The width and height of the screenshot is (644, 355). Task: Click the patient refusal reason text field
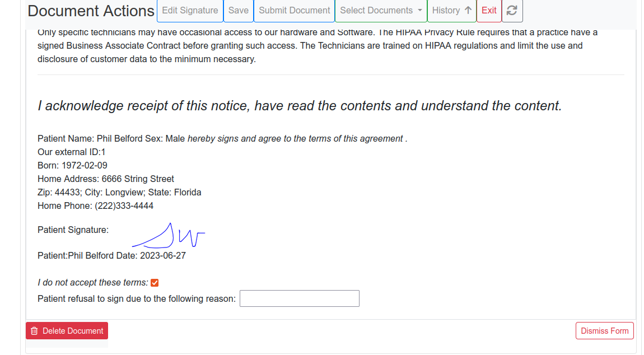click(299, 298)
